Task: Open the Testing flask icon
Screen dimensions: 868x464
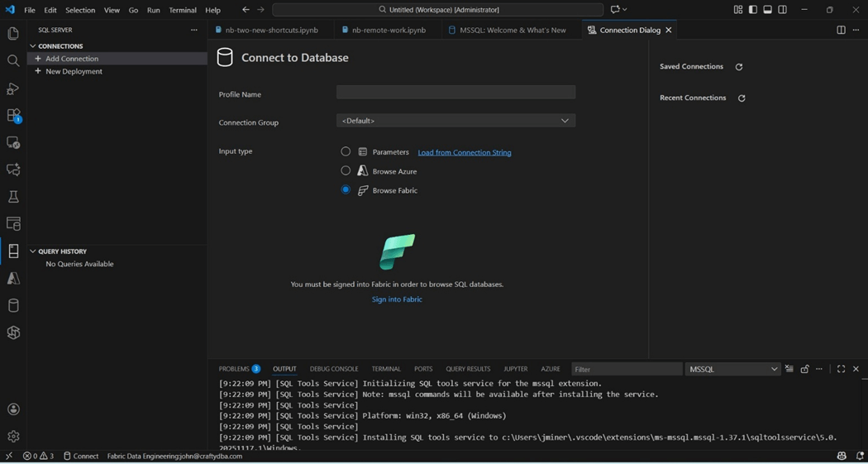Action: point(13,197)
